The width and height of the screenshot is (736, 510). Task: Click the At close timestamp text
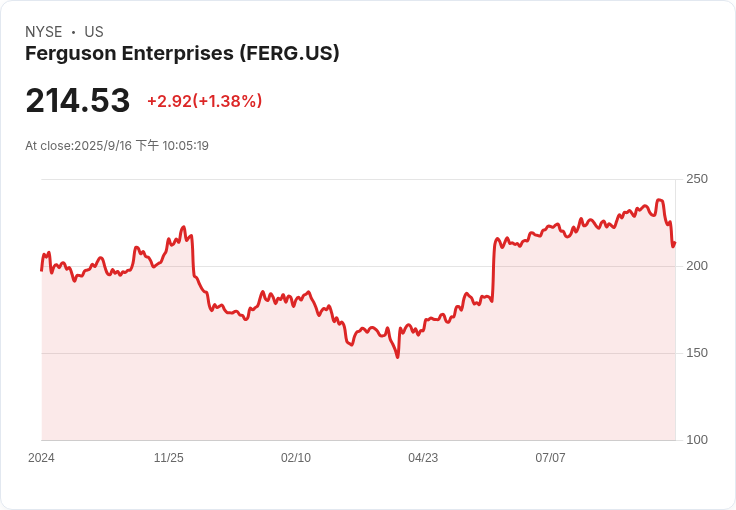[117, 146]
